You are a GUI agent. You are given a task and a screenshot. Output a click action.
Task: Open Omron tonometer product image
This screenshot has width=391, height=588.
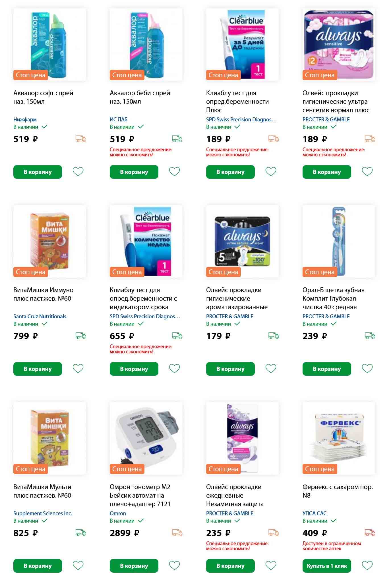tap(146, 438)
